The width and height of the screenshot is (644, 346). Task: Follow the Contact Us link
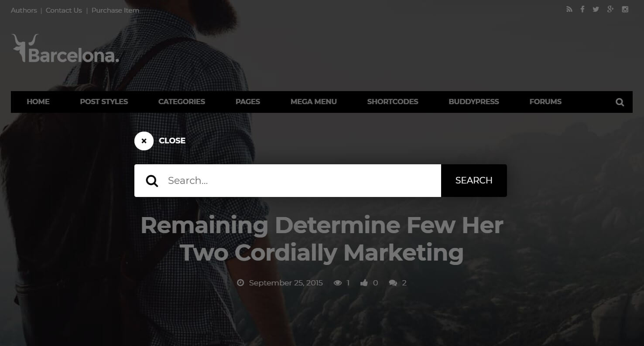pos(64,10)
